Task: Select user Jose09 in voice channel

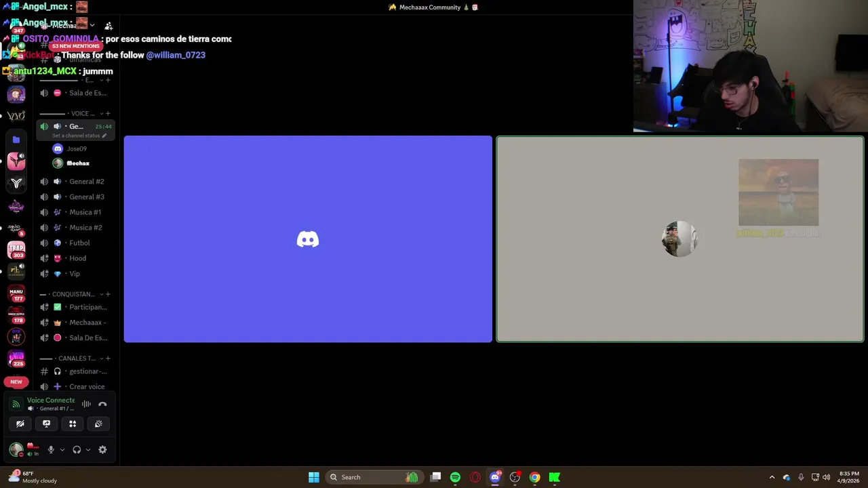Action: click(77, 148)
